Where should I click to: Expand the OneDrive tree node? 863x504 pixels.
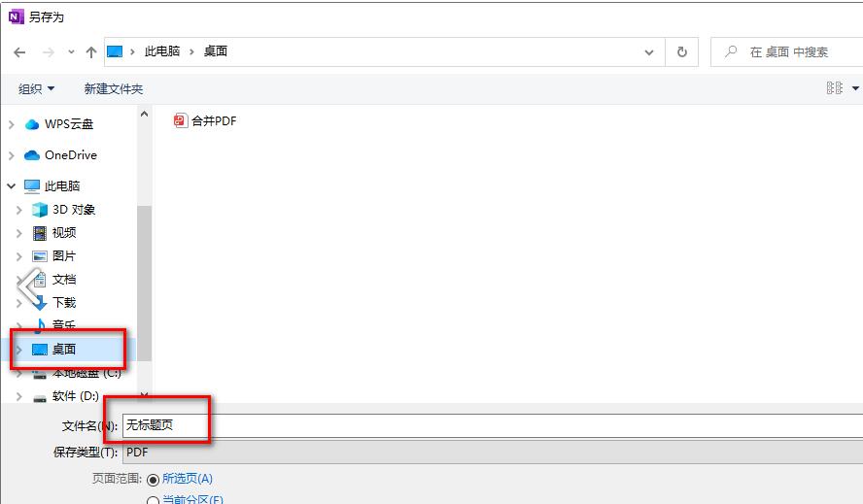tap(11, 155)
